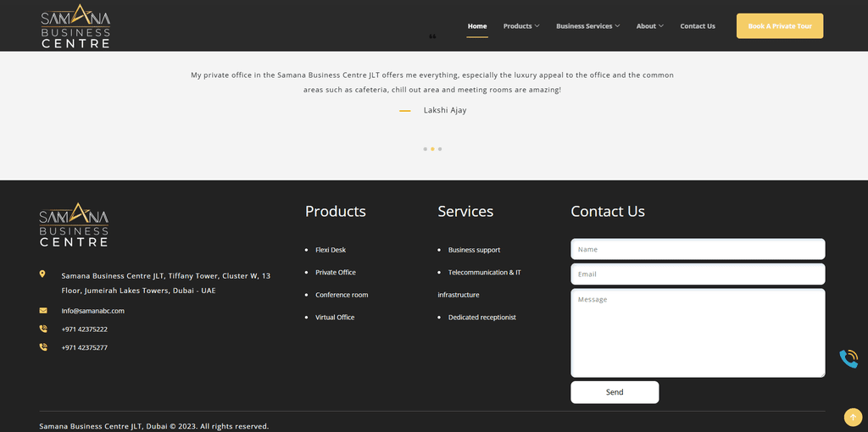
Task: Click the yellow scroll-to-top arrow button
Action: [853, 417]
